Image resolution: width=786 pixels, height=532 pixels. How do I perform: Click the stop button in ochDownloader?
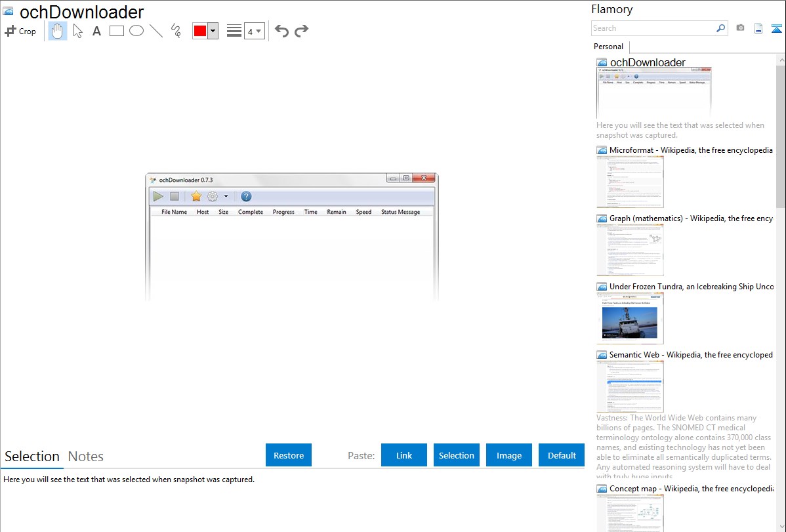[175, 196]
